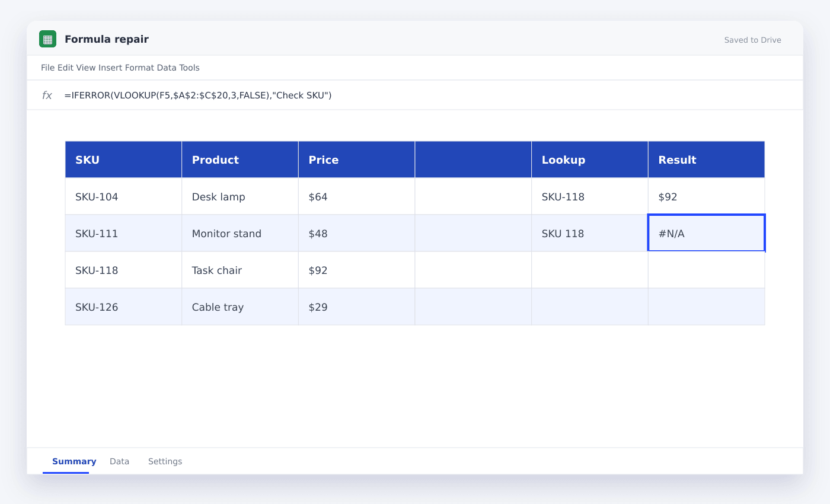Select the #N/A result cell
The image size is (830, 504).
coord(706,233)
